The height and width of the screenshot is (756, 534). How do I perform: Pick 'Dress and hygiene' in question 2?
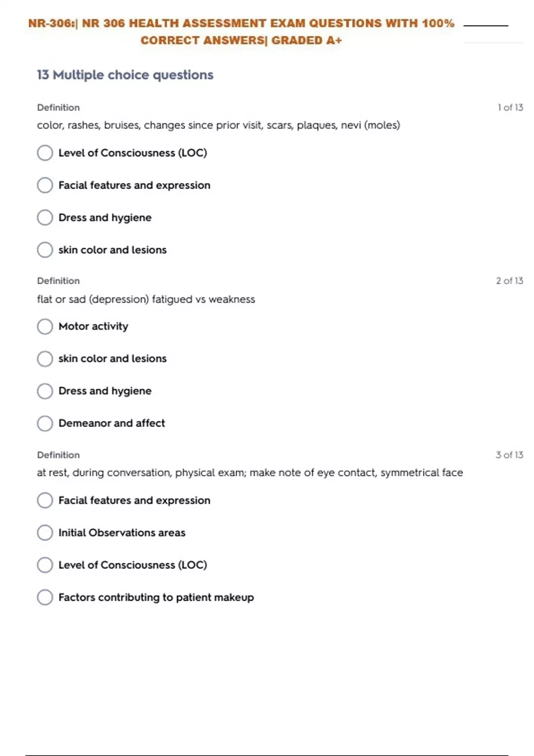45,391
